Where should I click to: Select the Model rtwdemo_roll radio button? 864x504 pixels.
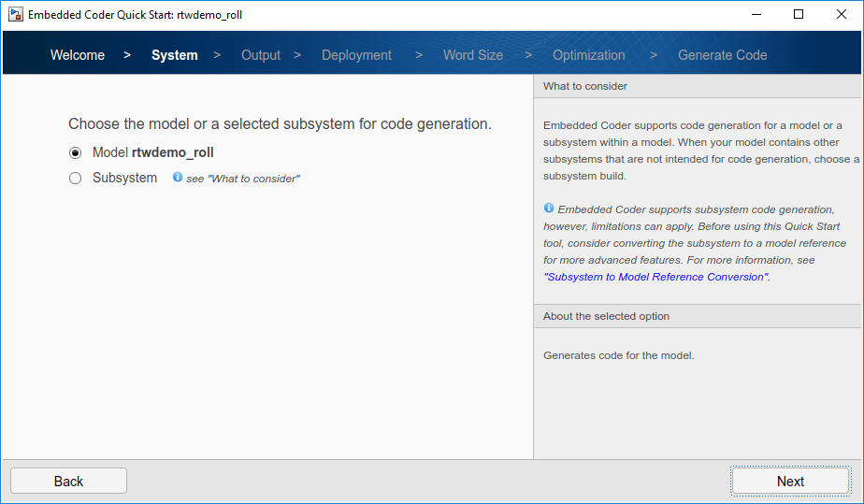coord(76,152)
